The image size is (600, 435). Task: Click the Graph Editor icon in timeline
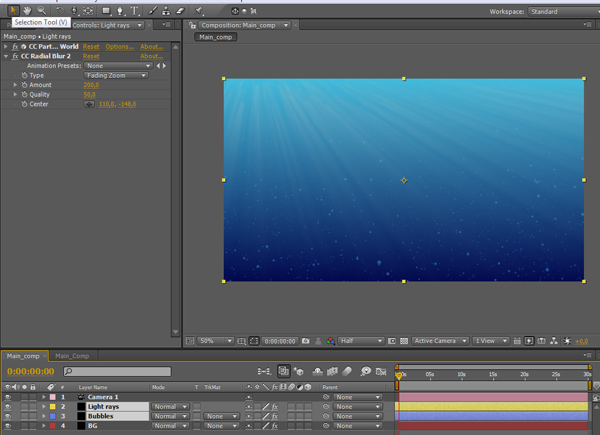click(381, 371)
